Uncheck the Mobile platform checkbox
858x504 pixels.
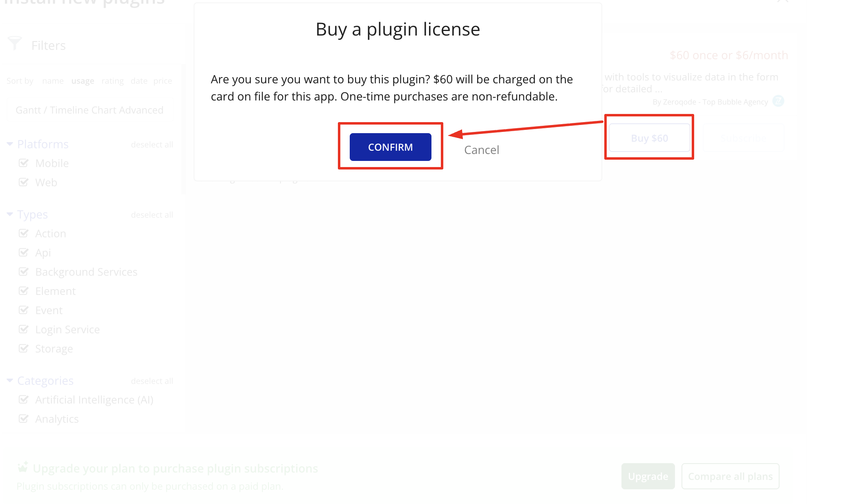pos(24,163)
